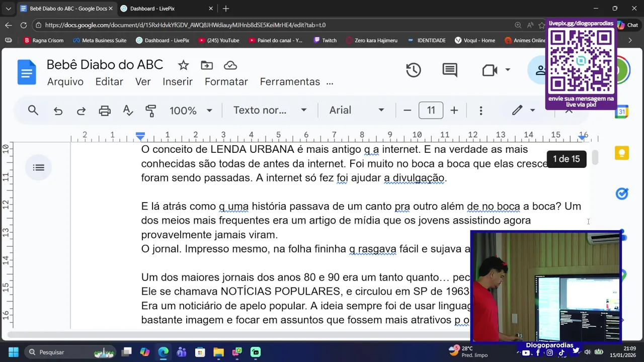This screenshot has width=644, height=362.
Task: Open Google Tasks side panel icon
Action: [x=622, y=194]
